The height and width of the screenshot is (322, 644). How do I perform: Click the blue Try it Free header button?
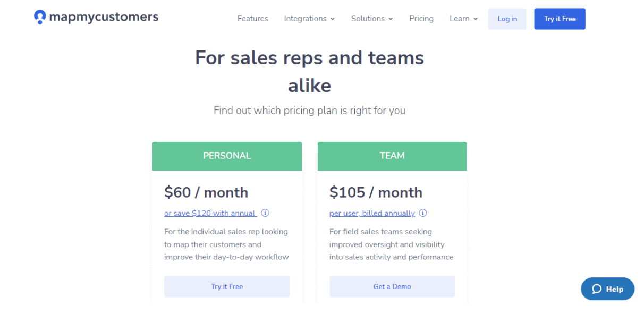pyautogui.click(x=560, y=19)
